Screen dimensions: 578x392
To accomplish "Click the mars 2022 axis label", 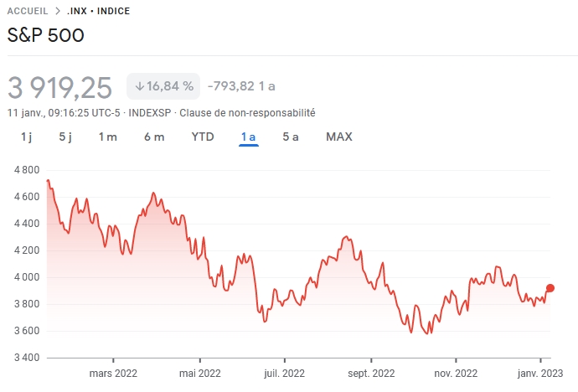I will point(113,374).
